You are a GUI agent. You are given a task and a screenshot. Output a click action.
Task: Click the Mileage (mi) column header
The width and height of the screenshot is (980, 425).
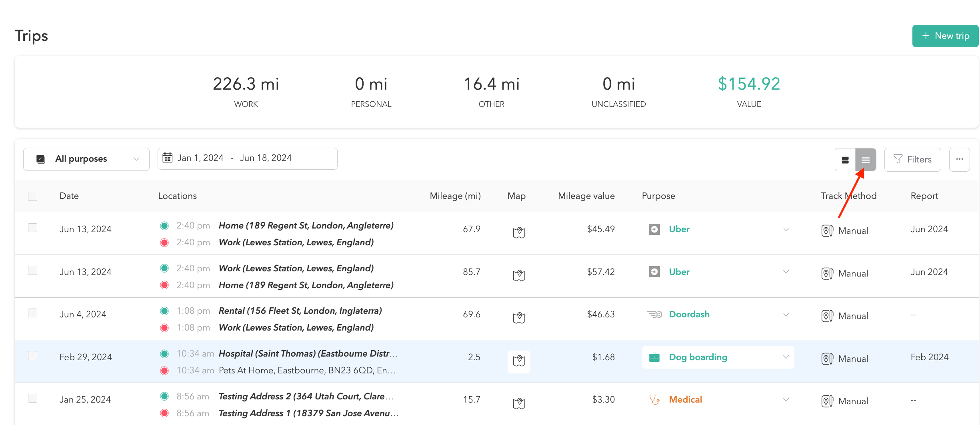coord(455,196)
